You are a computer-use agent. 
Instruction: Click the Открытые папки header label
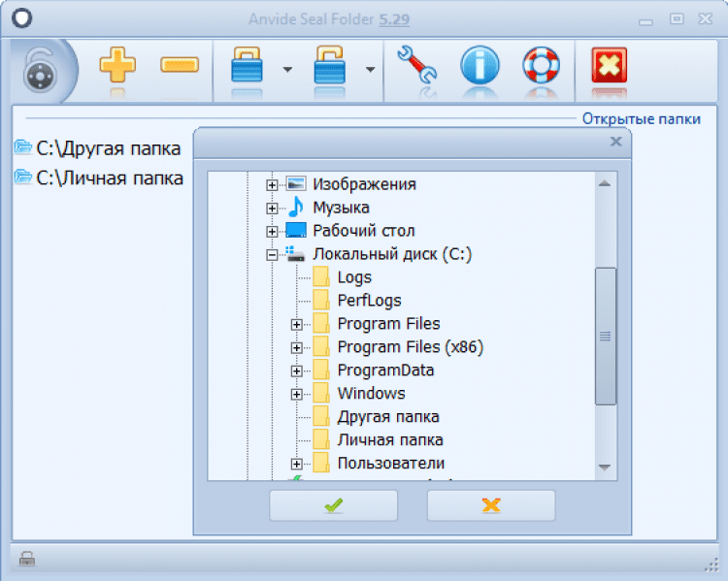[x=642, y=118]
